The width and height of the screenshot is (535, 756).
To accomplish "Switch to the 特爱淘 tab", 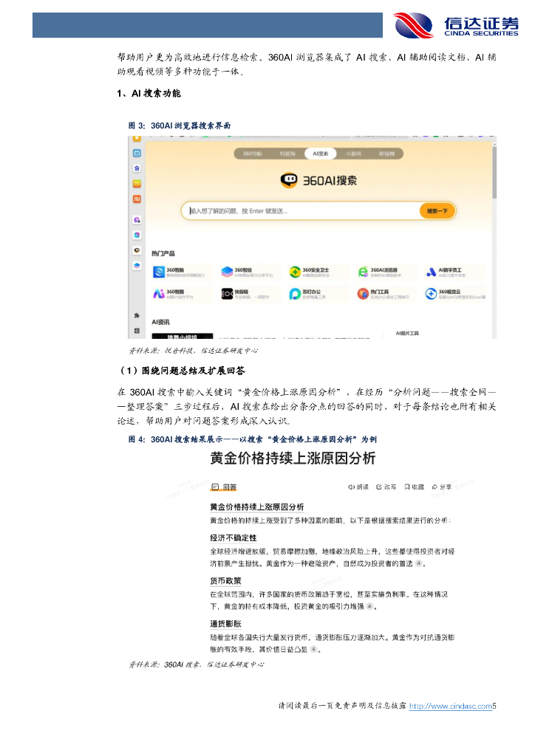I will tap(287, 154).
